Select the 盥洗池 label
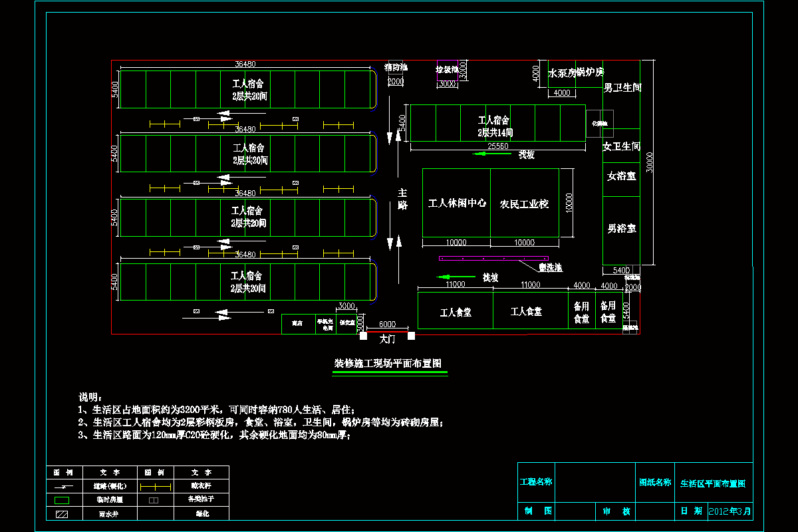Screen dimensions: 798x532 [551, 268]
